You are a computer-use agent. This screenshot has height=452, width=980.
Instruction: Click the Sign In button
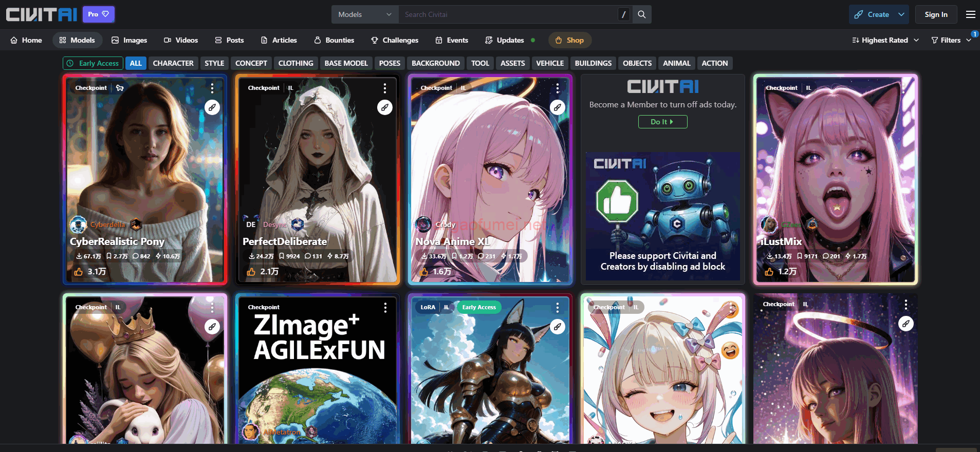tap(936, 14)
